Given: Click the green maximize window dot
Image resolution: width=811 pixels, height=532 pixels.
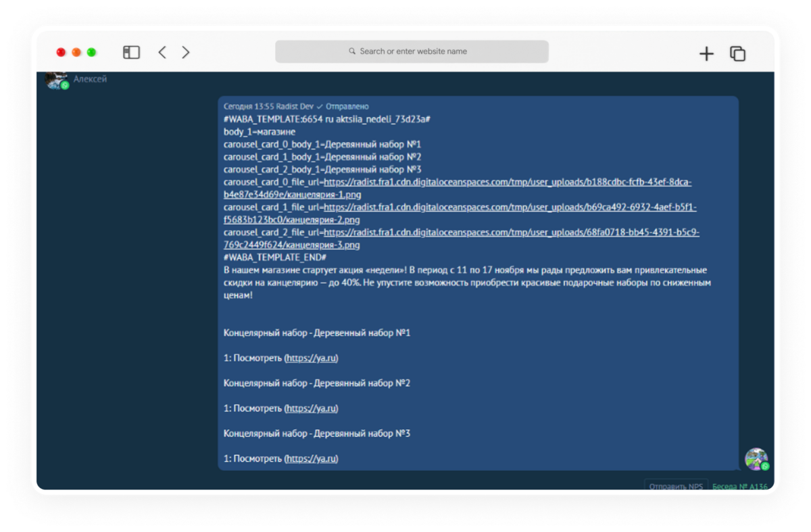Looking at the screenshot, I should click(91, 52).
